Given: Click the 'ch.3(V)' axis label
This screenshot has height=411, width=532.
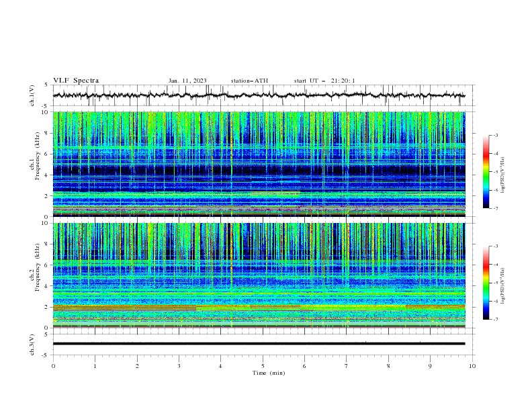Looking at the screenshot, I should coord(32,345).
